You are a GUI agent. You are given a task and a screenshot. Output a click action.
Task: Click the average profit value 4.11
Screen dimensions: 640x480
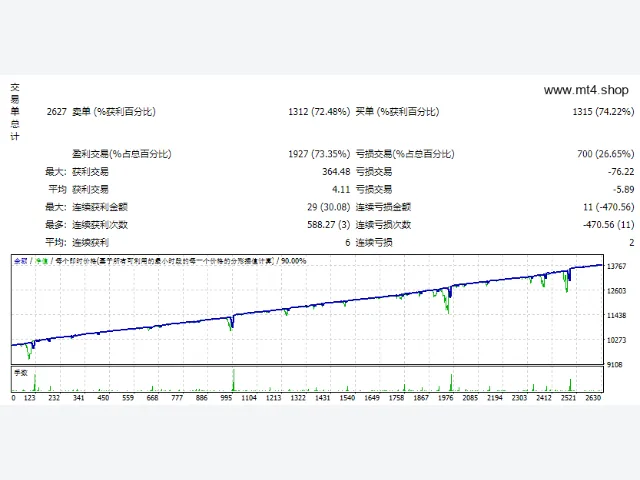point(341,189)
